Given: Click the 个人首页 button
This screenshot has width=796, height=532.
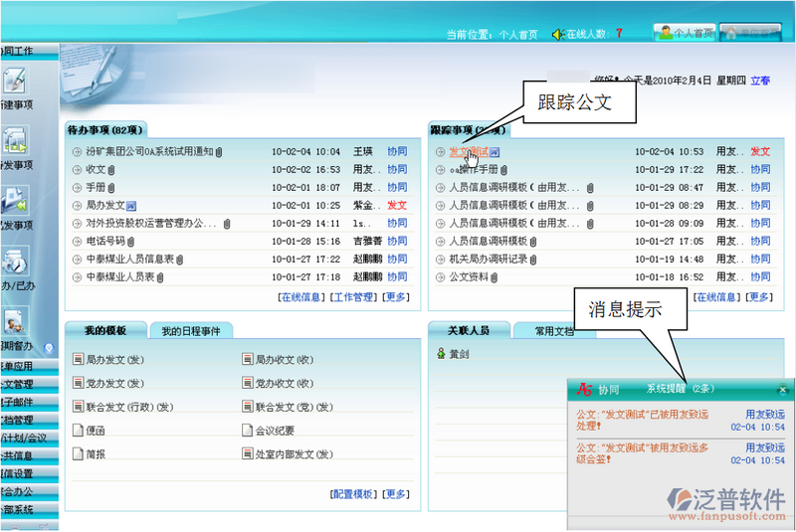Looking at the screenshot, I should point(686,33).
